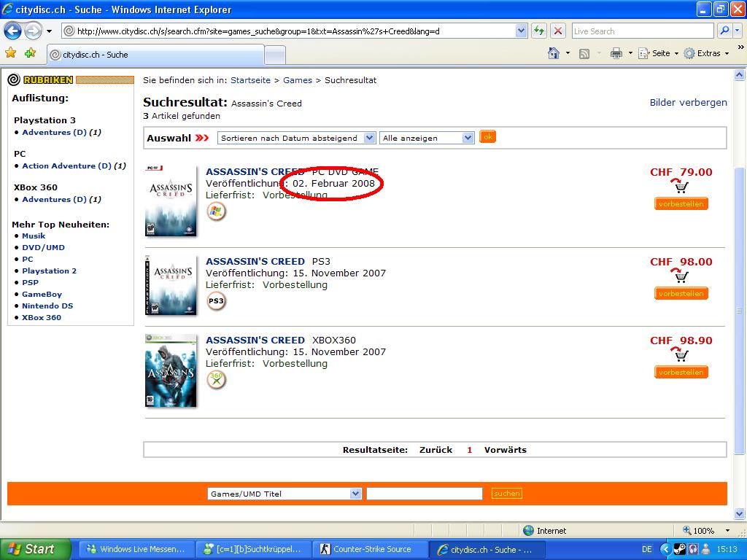The height and width of the screenshot is (560, 747).
Task: Open the Start menu
Action: click(x=35, y=549)
